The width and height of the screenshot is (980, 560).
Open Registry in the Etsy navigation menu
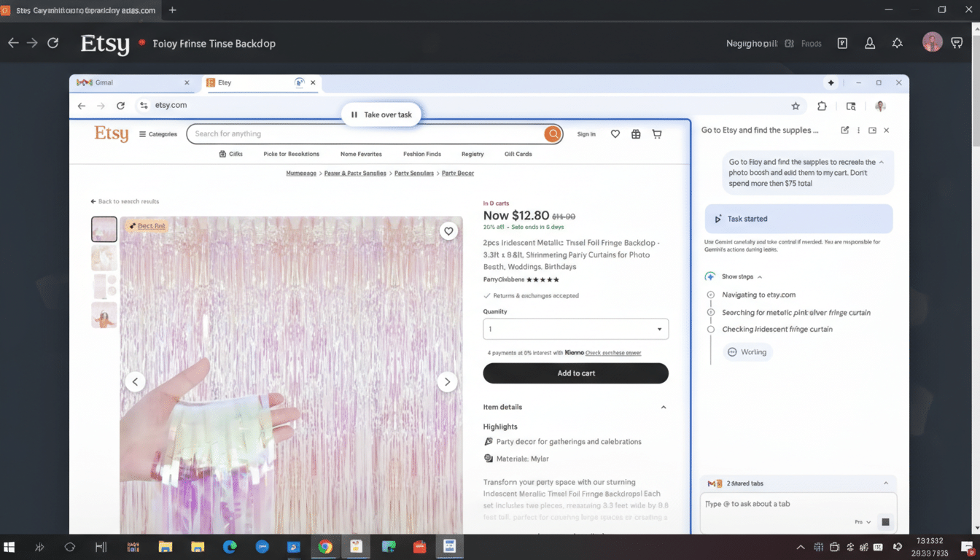tap(472, 154)
